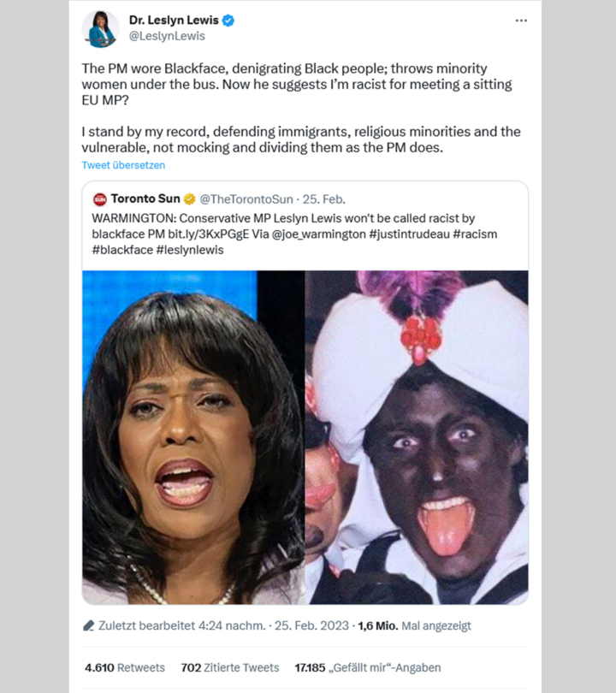
Task: Open the @joe_warmington mention
Action: [x=318, y=234]
